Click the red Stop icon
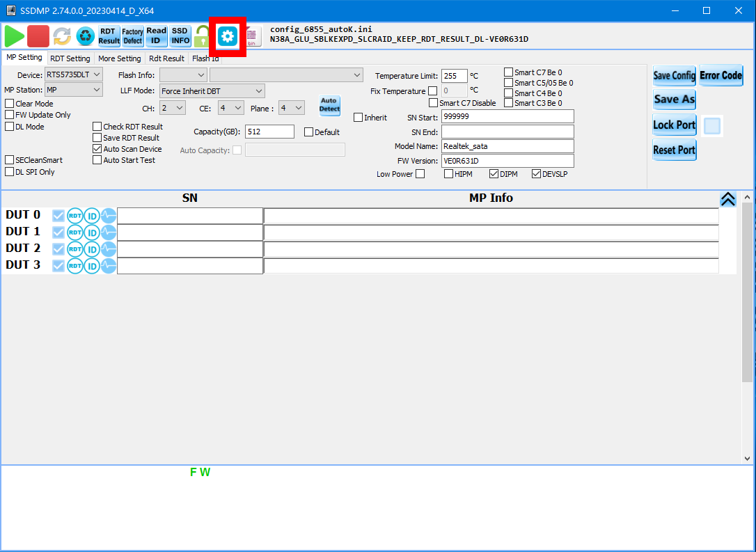Screen dimensions: 756x552 38,36
